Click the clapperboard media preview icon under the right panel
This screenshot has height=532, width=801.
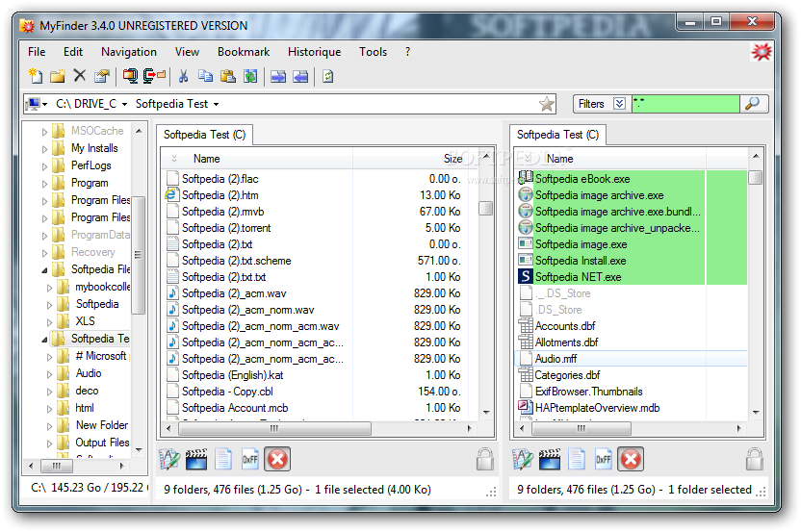pos(550,460)
